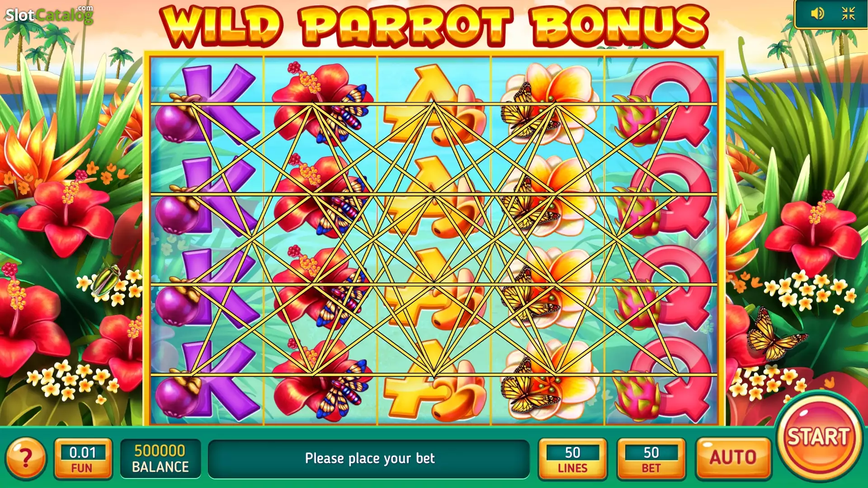Adjust the 50 LINES selector
The height and width of the screenshot is (488, 868).
tap(572, 458)
